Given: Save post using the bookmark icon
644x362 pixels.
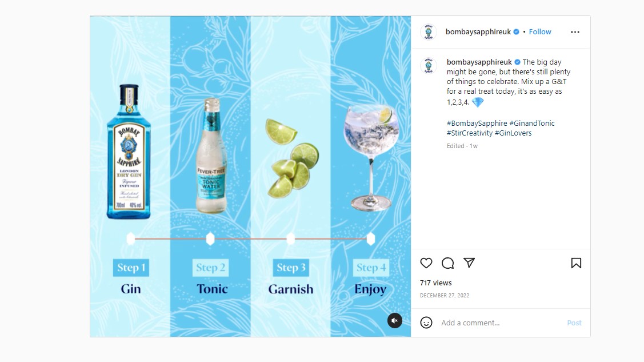Looking at the screenshot, I should pyautogui.click(x=576, y=263).
